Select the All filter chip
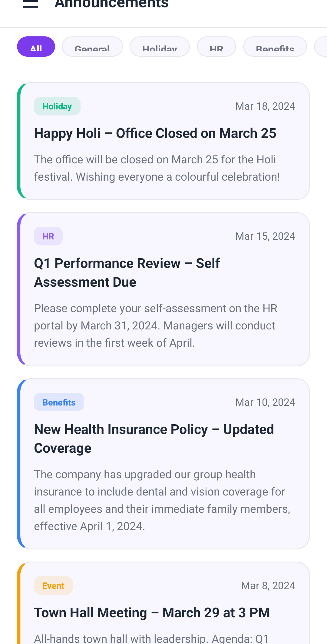Image resolution: width=327 pixels, height=644 pixels. click(x=36, y=47)
